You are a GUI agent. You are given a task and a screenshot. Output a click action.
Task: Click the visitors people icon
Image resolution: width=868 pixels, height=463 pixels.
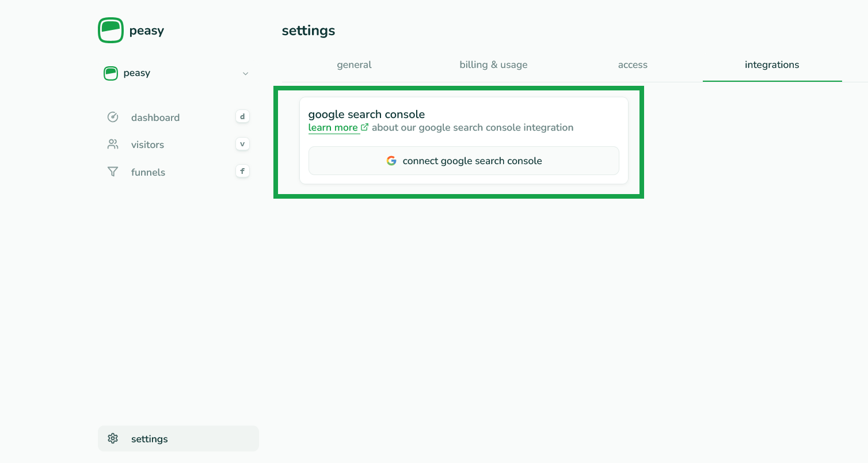113,145
